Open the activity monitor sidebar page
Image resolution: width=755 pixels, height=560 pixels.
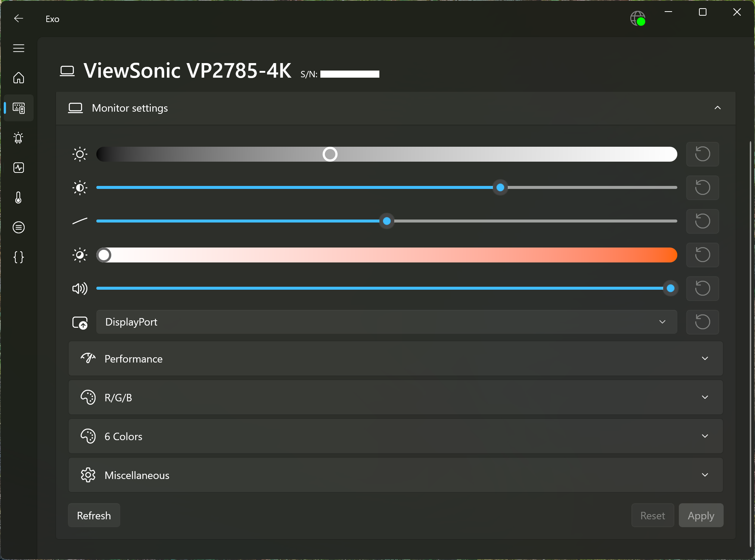(x=19, y=168)
